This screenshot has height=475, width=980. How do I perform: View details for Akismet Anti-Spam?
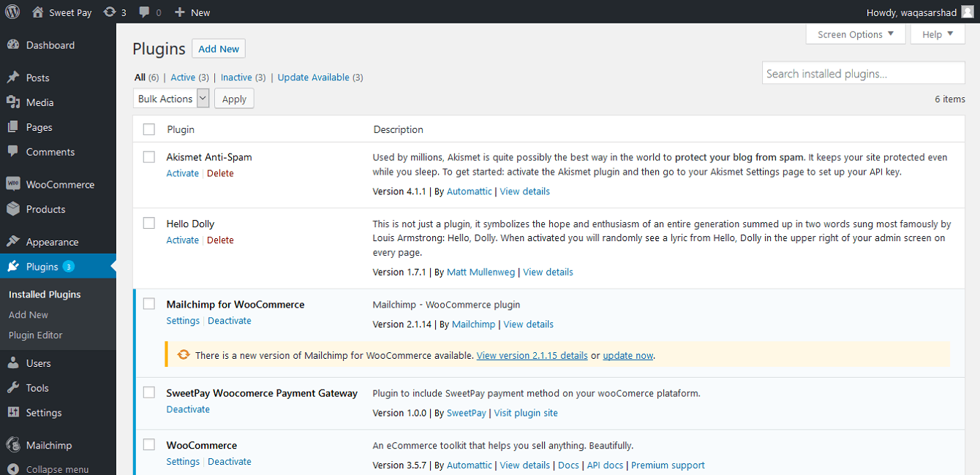[x=524, y=191]
